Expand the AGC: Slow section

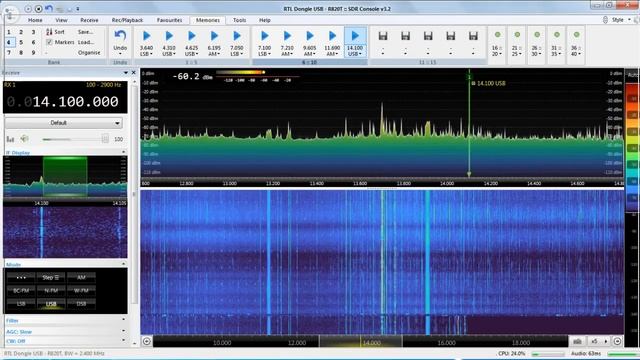124,331
